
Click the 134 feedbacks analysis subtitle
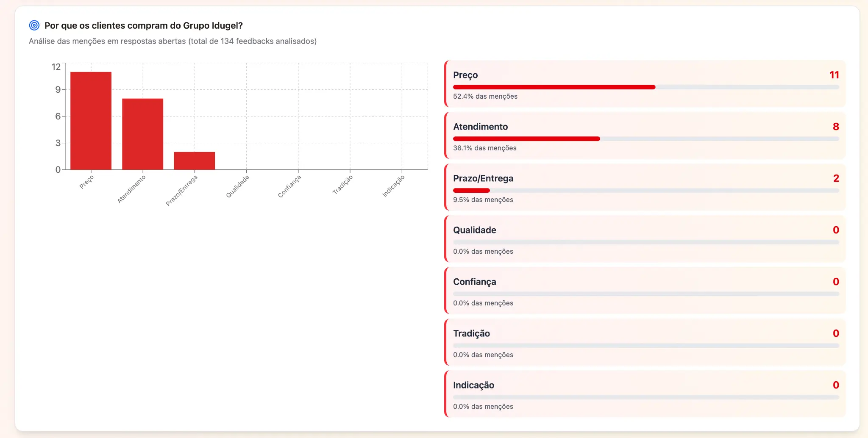click(172, 41)
